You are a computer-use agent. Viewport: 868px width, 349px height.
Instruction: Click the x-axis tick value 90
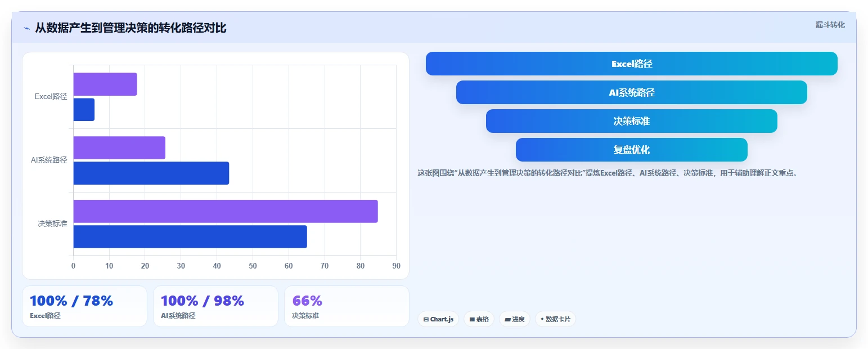tap(396, 266)
